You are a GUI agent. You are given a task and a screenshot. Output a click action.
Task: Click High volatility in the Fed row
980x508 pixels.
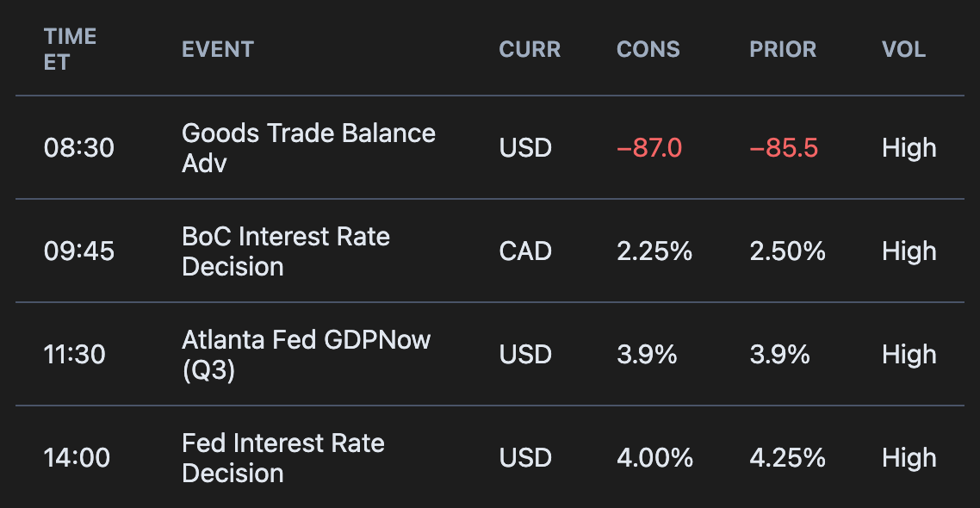point(909,458)
